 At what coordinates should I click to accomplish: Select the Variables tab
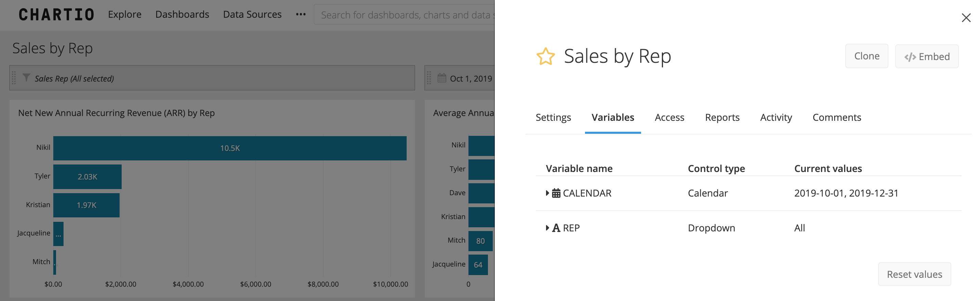(x=612, y=117)
